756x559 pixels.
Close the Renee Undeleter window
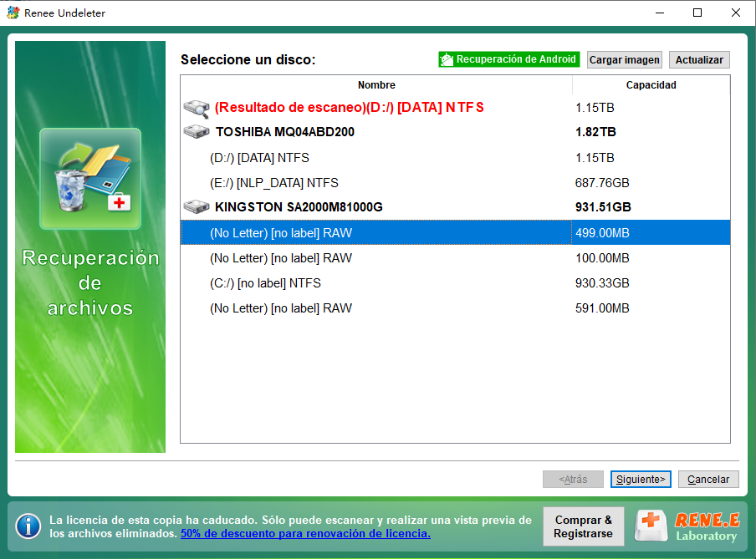736,13
